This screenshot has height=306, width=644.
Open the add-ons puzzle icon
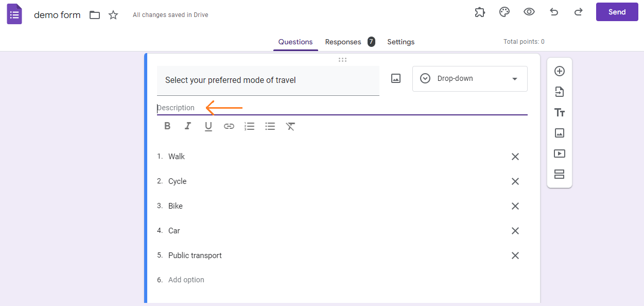479,12
